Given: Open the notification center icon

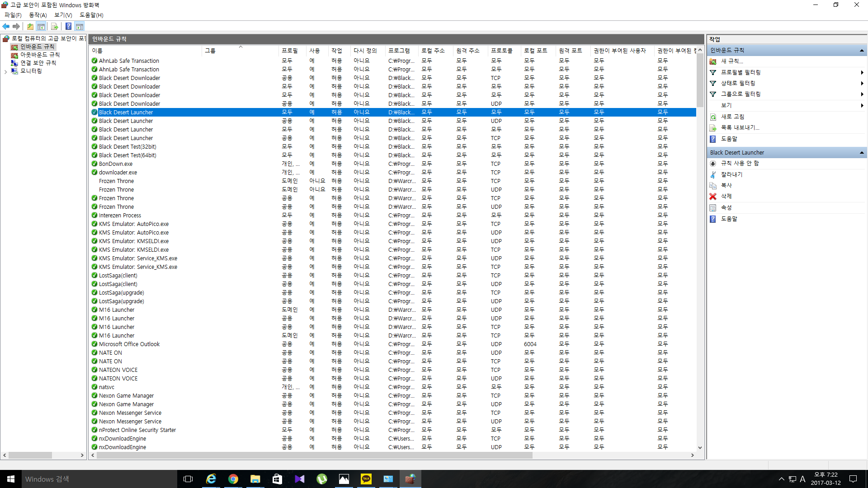Looking at the screenshot, I should 853,479.
